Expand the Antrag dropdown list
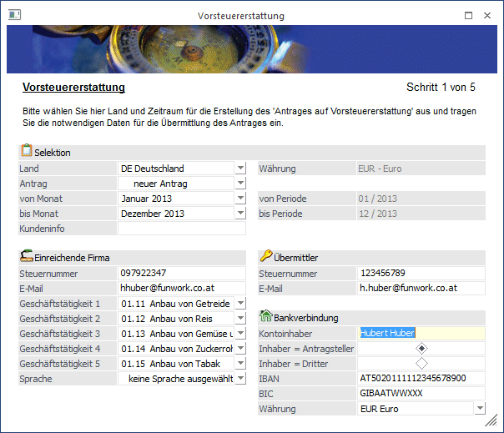Screen dimensions: 504x433 click(x=240, y=184)
